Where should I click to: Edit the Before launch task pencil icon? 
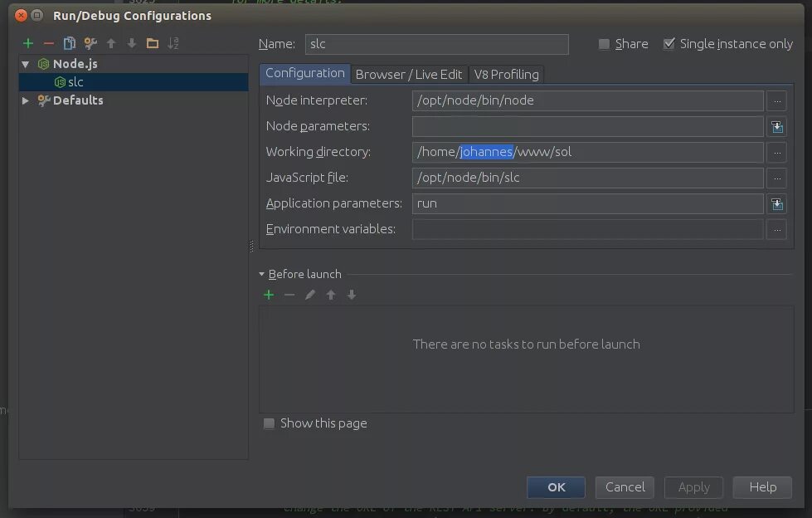(x=310, y=295)
